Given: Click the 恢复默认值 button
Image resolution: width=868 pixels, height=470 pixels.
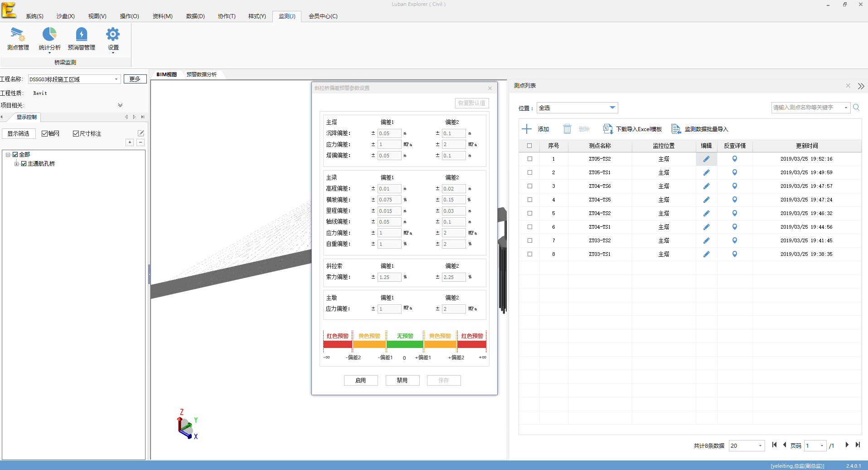Looking at the screenshot, I should 472,103.
